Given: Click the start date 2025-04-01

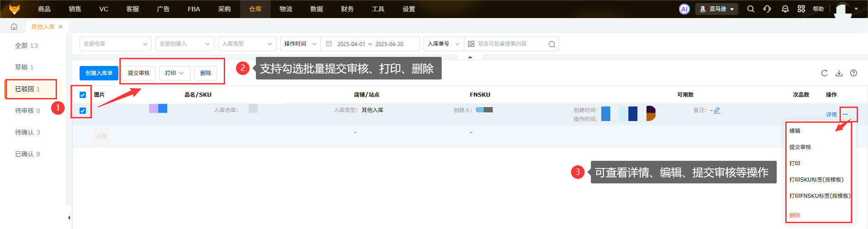Looking at the screenshot, I should (351, 44).
